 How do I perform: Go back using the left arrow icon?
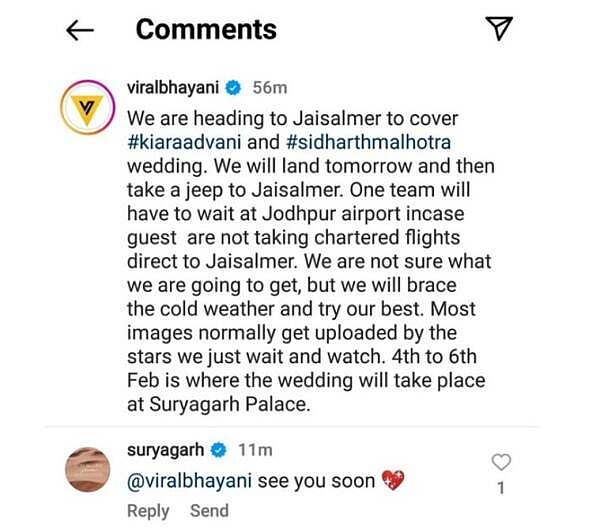tap(80, 30)
